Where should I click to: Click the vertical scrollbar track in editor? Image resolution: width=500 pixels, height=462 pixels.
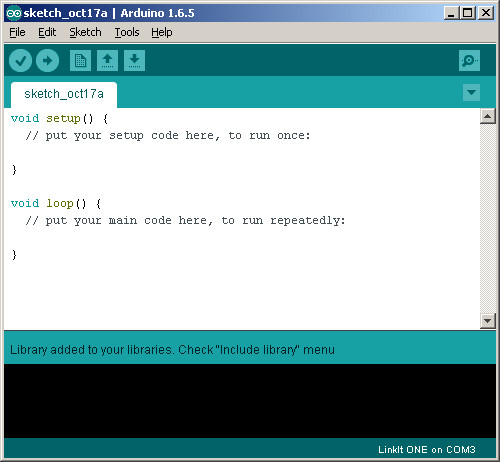click(488, 218)
